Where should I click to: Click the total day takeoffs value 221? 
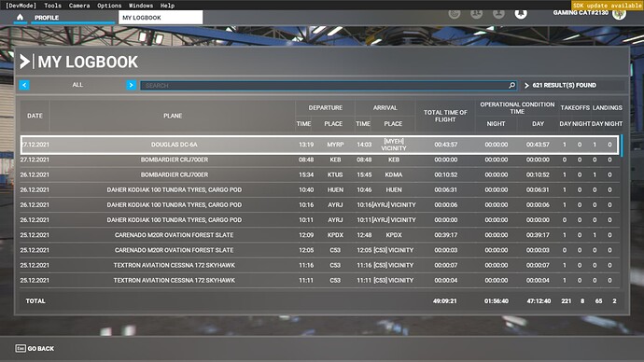[566, 300]
